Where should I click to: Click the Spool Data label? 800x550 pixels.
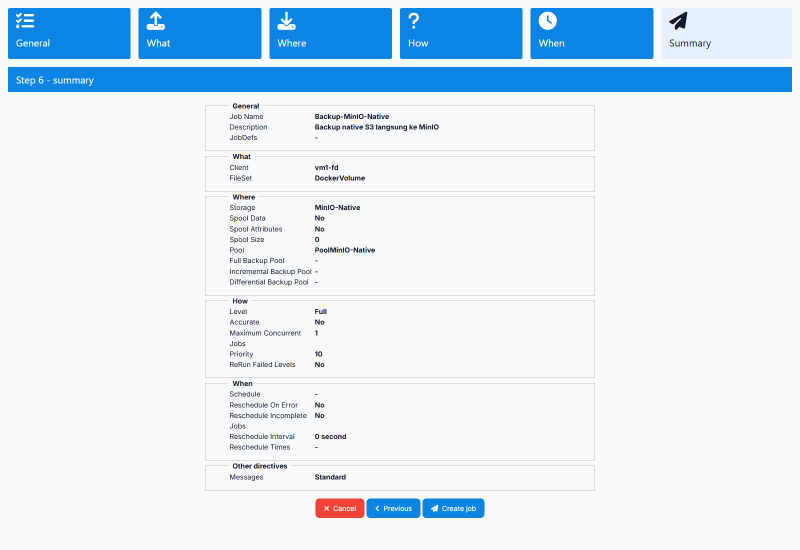pos(247,218)
